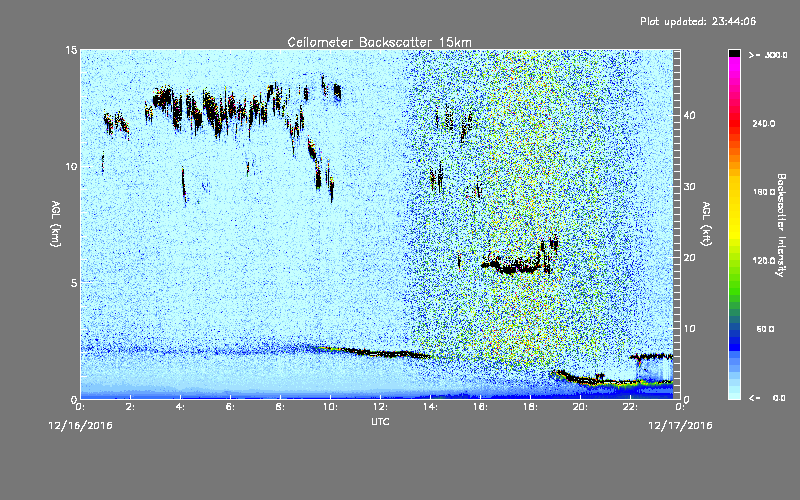This screenshot has height=500, width=800.
Task: Click the '18:' hour tick label
Action: pyautogui.click(x=530, y=407)
